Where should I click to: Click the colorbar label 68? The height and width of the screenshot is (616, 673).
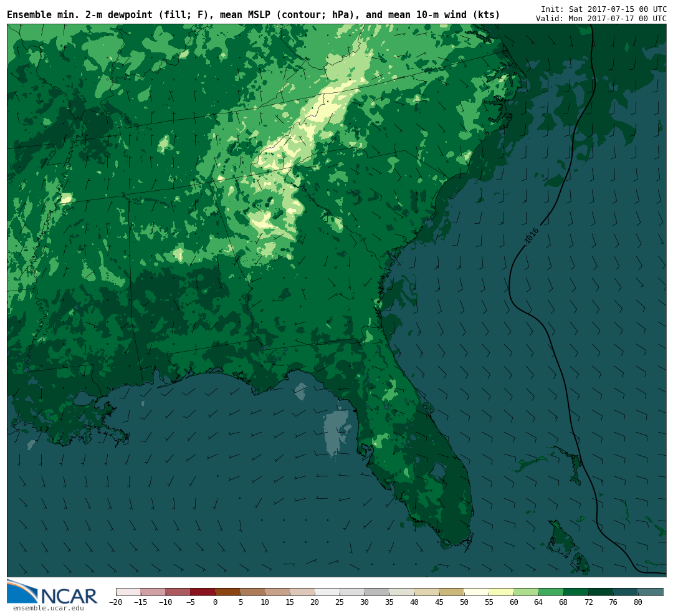[563, 602]
